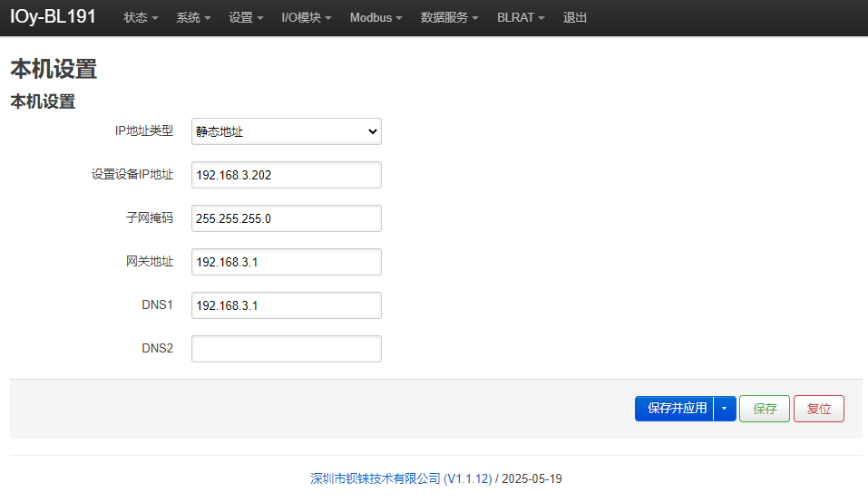Viewport: 868px width, 502px height.
Task: Expand the BLRAT menu
Action: pyautogui.click(x=521, y=18)
